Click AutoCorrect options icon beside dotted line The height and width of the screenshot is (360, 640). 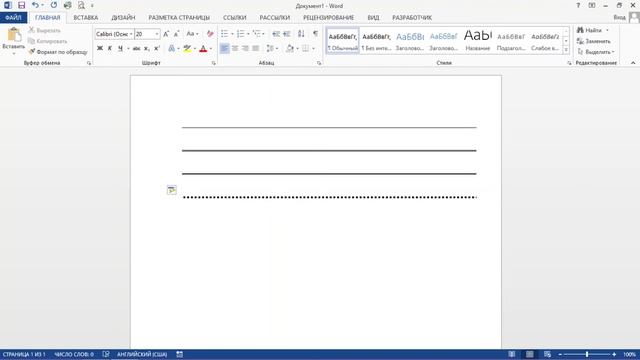(x=171, y=190)
